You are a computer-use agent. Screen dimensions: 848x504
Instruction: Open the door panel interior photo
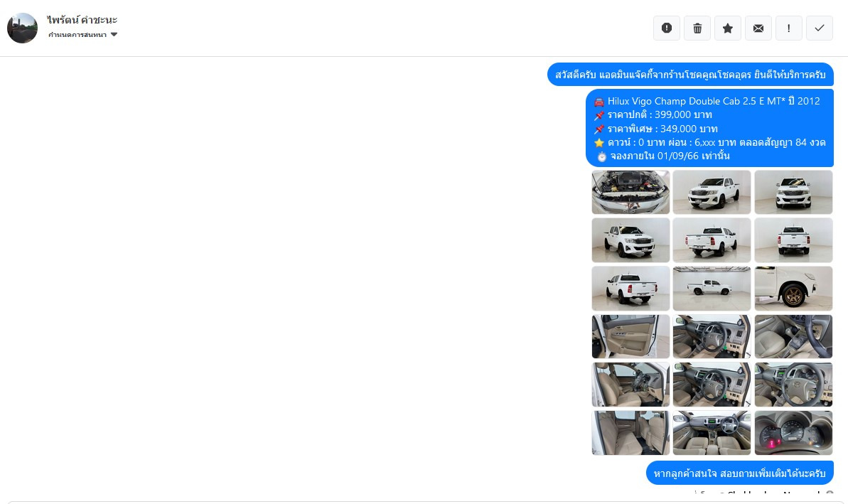(x=630, y=336)
